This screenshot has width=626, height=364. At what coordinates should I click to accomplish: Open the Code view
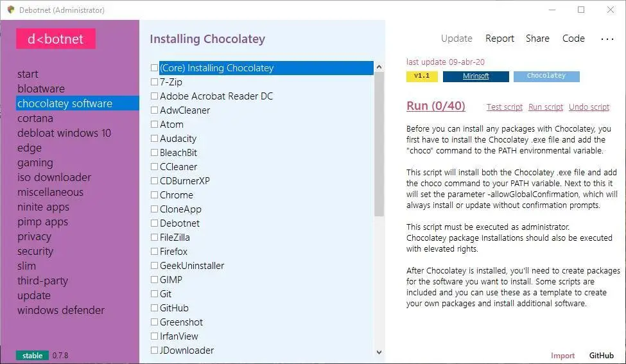point(573,39)
